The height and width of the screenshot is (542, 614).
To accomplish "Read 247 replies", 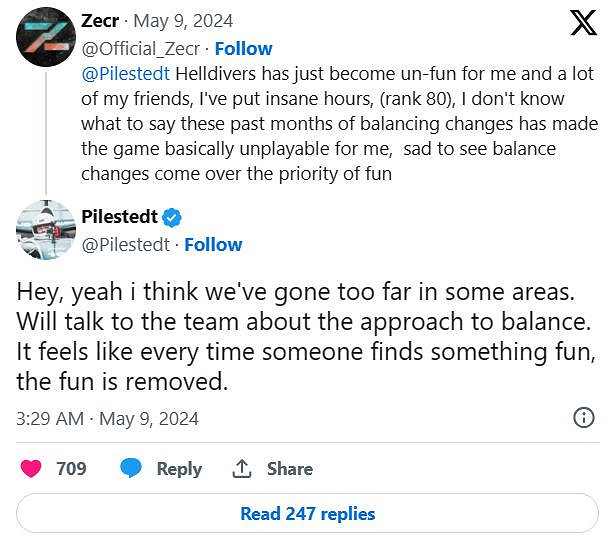I will point(307,514).
